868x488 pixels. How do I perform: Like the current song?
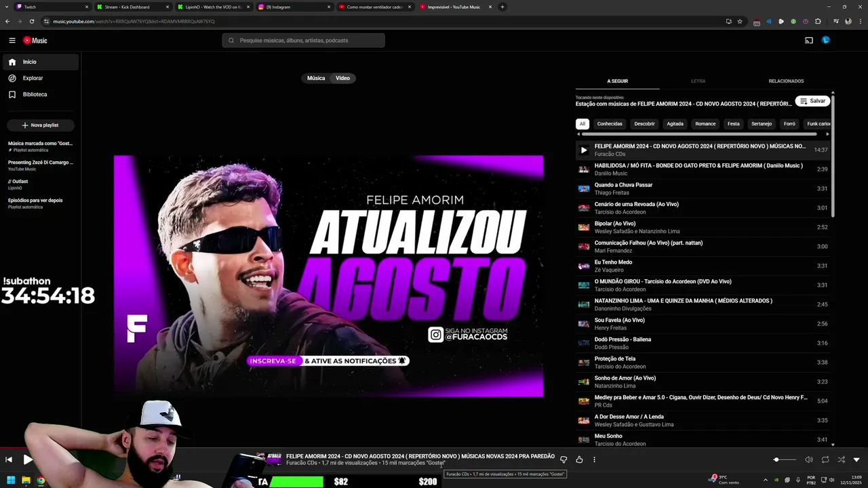(579, 460)
